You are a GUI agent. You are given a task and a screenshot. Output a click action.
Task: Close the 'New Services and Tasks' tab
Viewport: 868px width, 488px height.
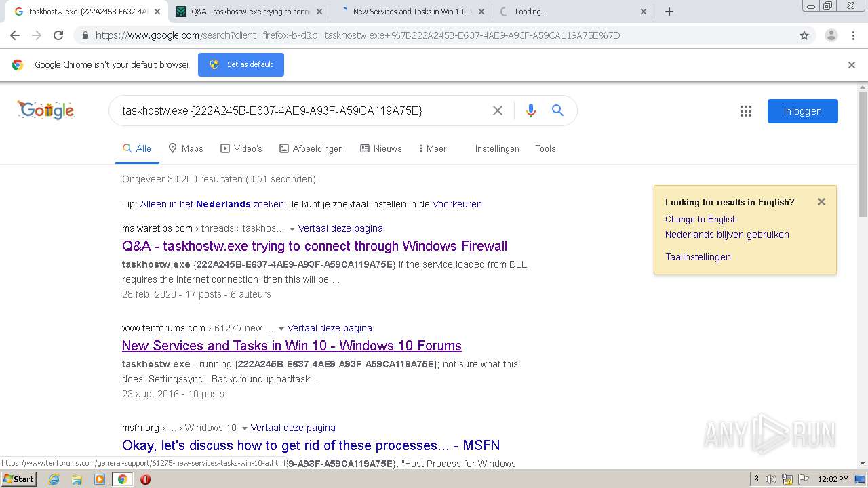click(481, 12)
